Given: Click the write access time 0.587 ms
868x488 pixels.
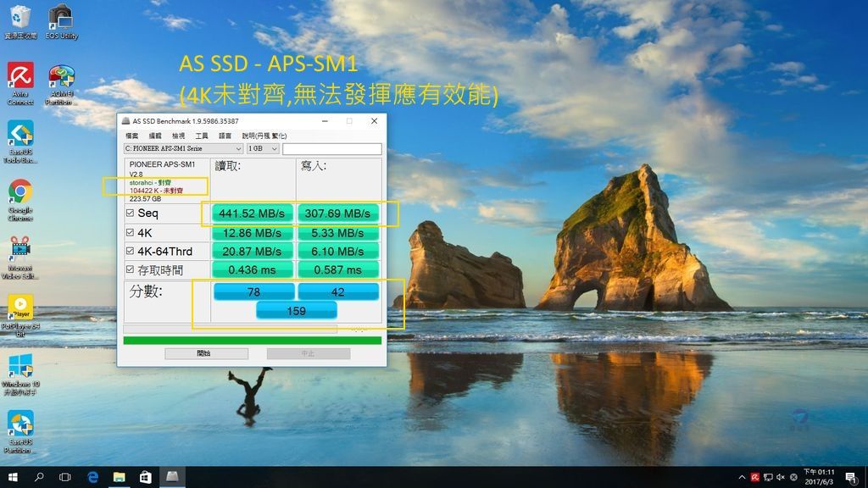Looking at the screenshot, I should tap(337, 269).
